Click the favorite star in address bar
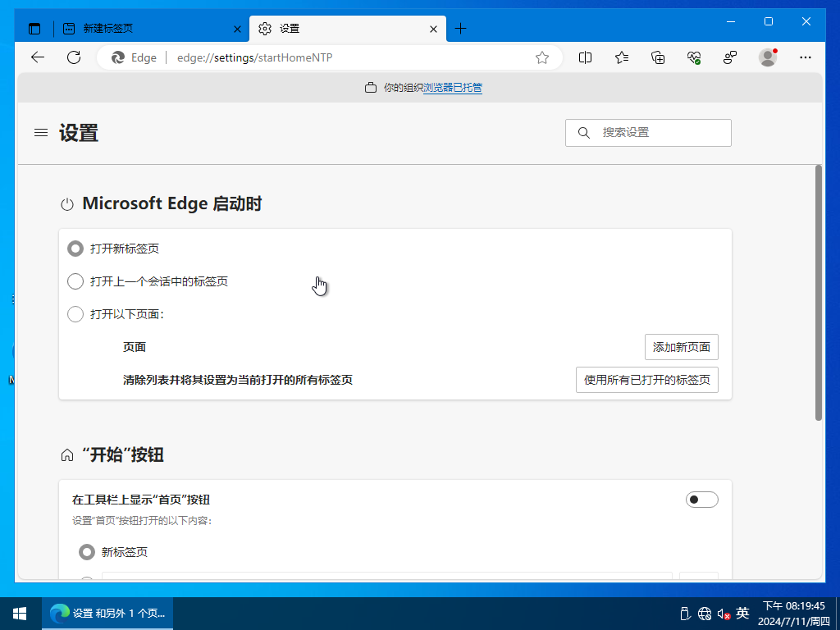The width and height of the screenshot is (840, 630). coord(542,57)
